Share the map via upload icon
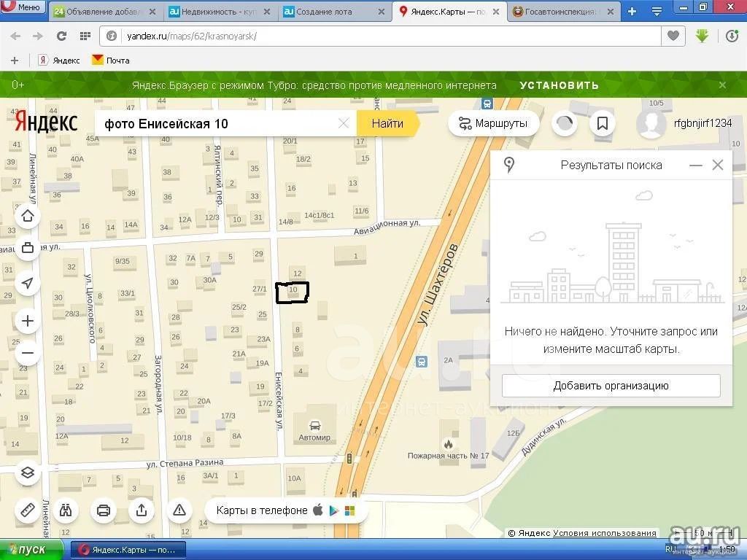The width and height of the screenshot is (747, 560). [x=142, y=510]
